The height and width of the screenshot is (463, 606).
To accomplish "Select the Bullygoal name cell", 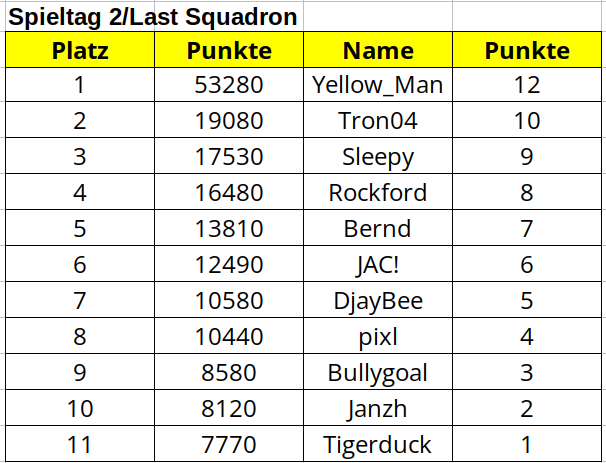I will (378, 373).
